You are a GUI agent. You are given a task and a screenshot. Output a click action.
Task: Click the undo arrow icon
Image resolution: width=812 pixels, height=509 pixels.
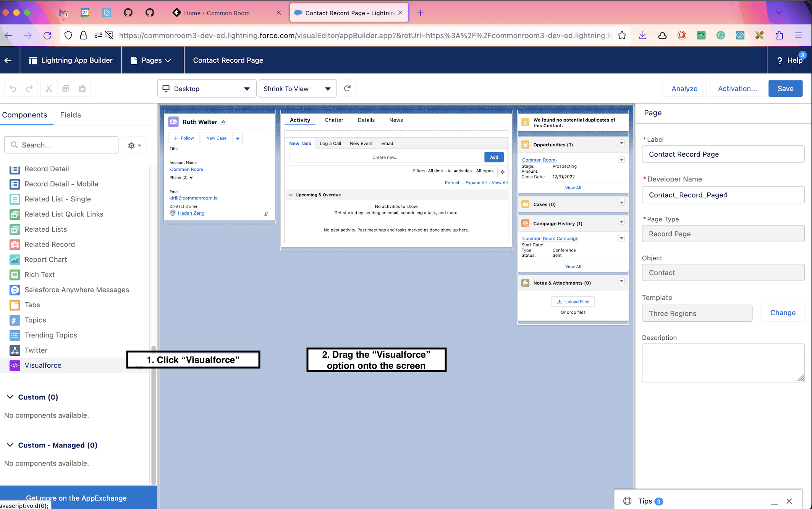[13, 89]
